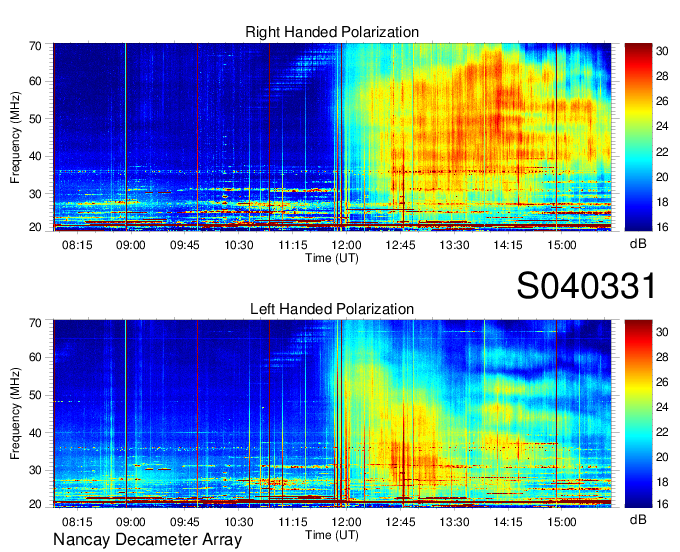Viewport: 680px width, 552px height.
Task: Click the 'Nancay Decameter Array' caption
Action: tap(147, 540)
